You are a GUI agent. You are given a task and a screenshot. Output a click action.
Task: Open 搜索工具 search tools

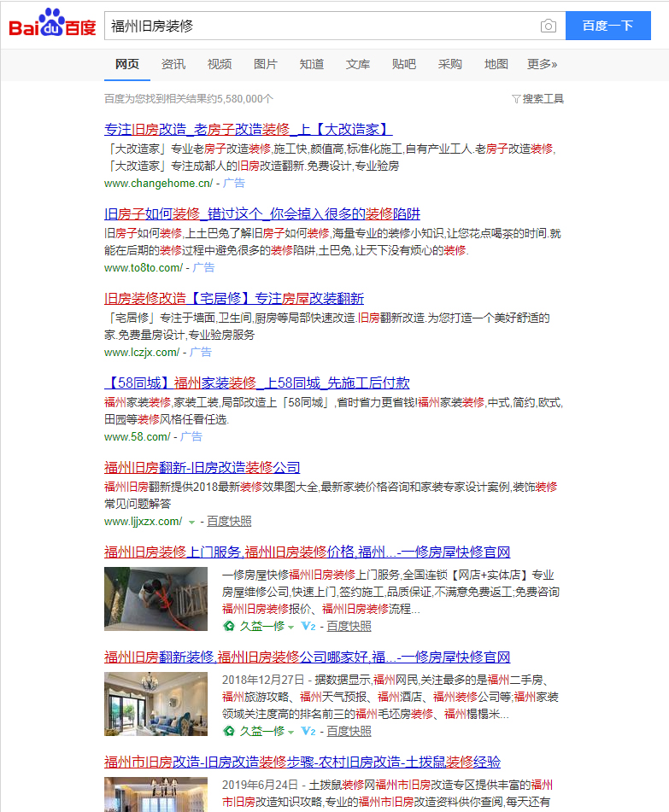coord(543,98)
